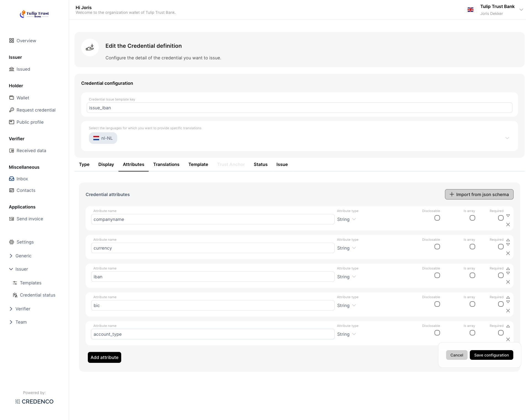Go to the Display tab
The height and width of the screenshot is (420, 526).
tap(106, 164)
